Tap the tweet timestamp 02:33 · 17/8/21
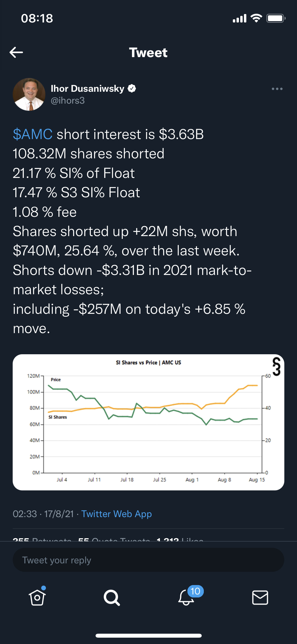The width and height of the screenshot is (297, 644). tap(43, 514)
